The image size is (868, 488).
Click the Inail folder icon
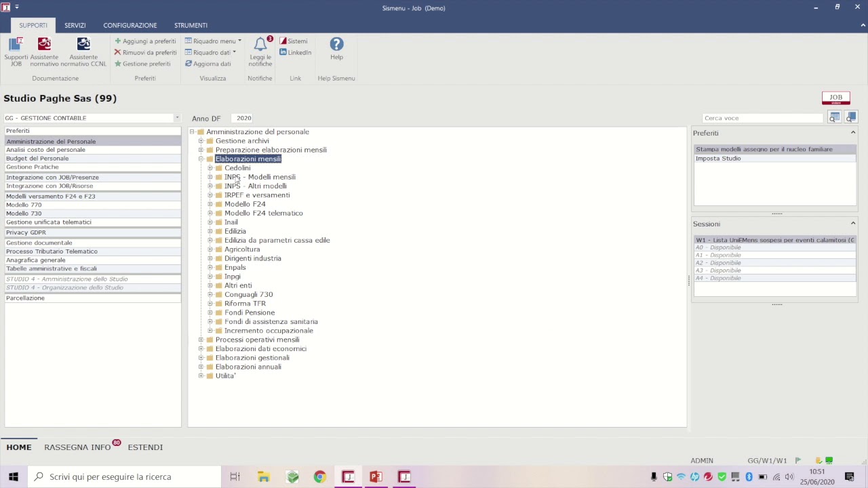point(219,222)
